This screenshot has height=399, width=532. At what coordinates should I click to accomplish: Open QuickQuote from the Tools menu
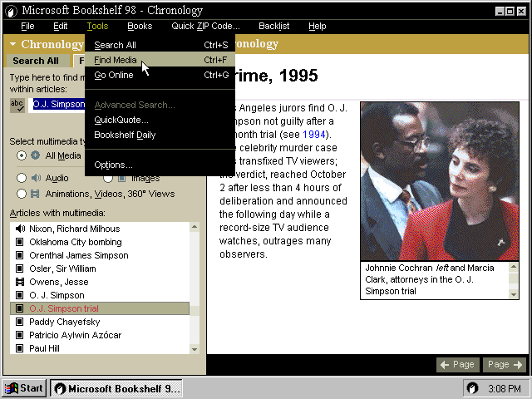tap(121, 120)
